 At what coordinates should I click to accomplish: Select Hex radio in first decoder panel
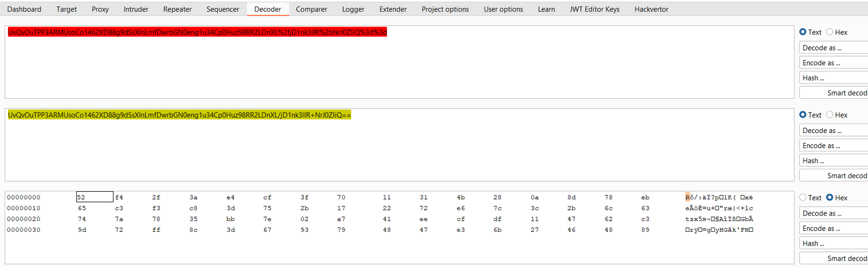(x=830, y=32)
